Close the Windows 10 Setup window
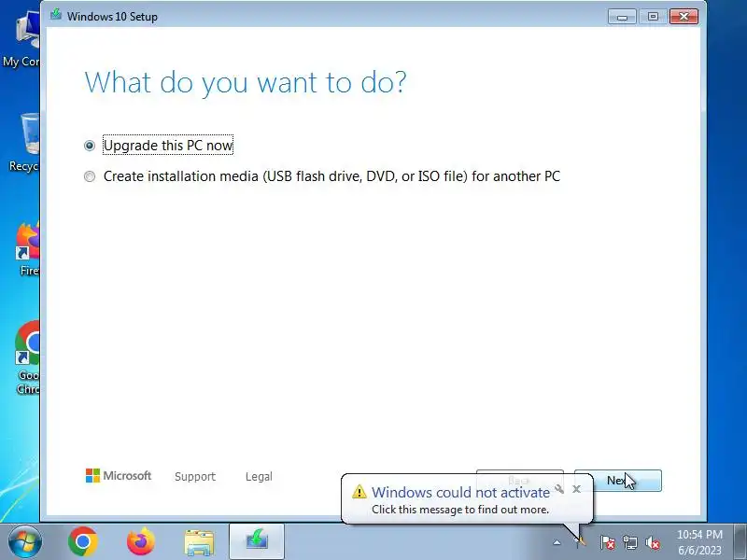Screen dimensions: 747x560 pos(684,17)
